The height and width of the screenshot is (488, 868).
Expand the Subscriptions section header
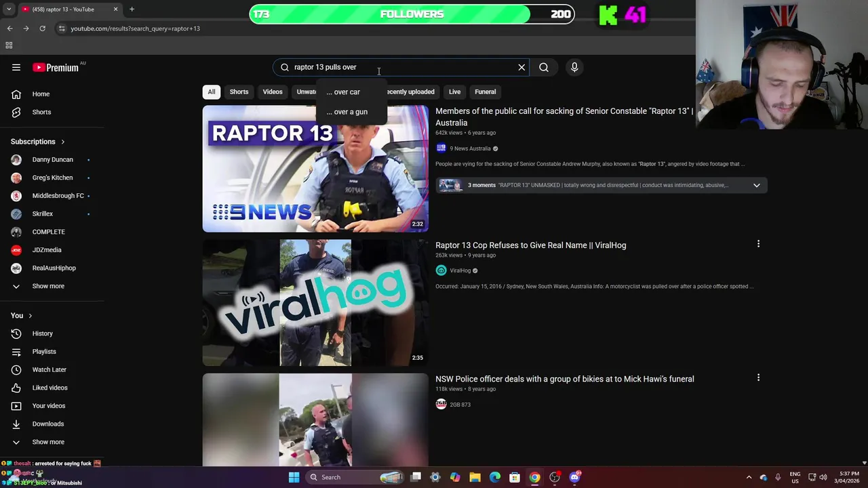[x=38, y=142]
